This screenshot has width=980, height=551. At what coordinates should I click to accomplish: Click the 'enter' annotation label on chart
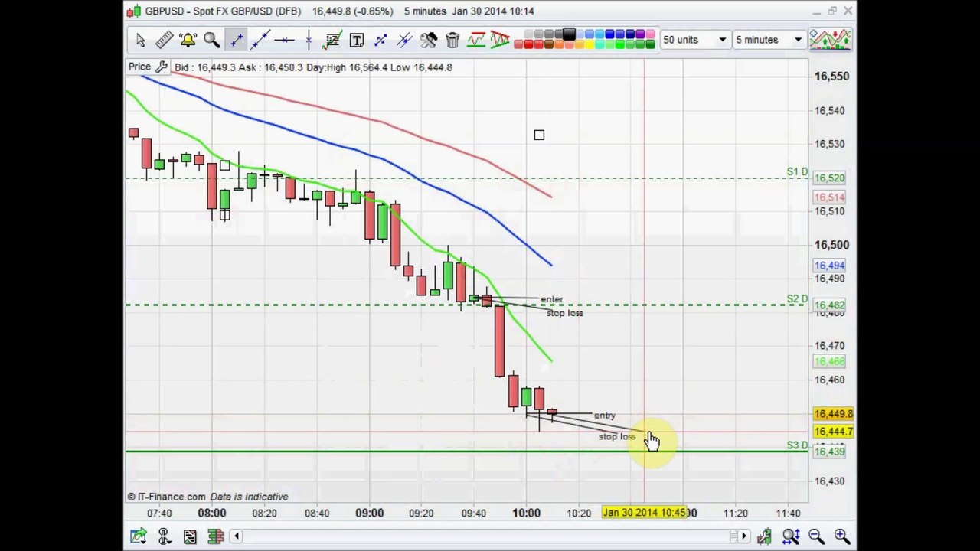(551, 299)
